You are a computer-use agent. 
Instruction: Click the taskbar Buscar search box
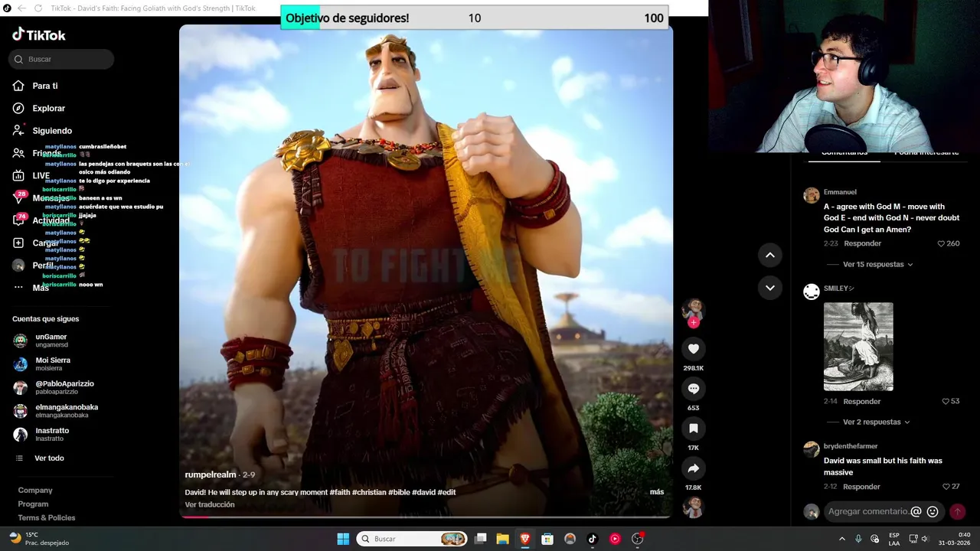click(x=412, y=539)
